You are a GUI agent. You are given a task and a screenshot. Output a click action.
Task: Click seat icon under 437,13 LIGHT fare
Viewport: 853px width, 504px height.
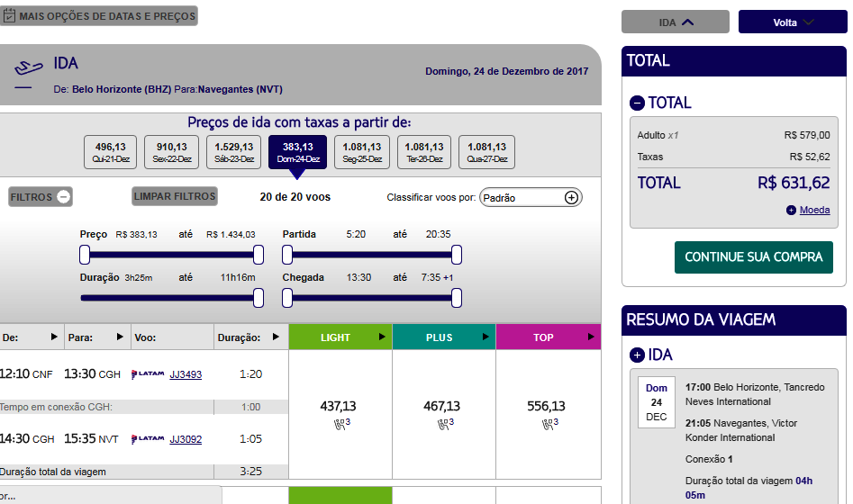pos(340,423)
